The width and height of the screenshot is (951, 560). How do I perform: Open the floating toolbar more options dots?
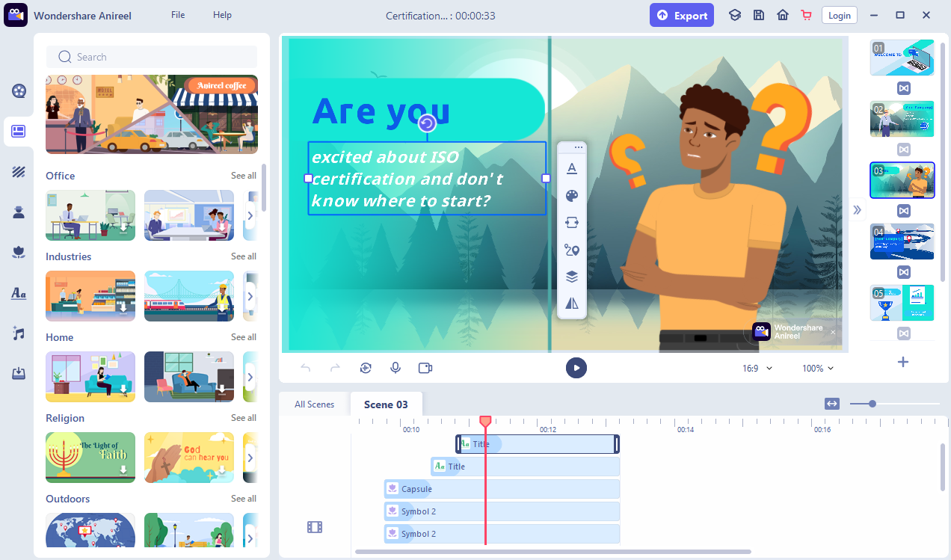(578, 148)
